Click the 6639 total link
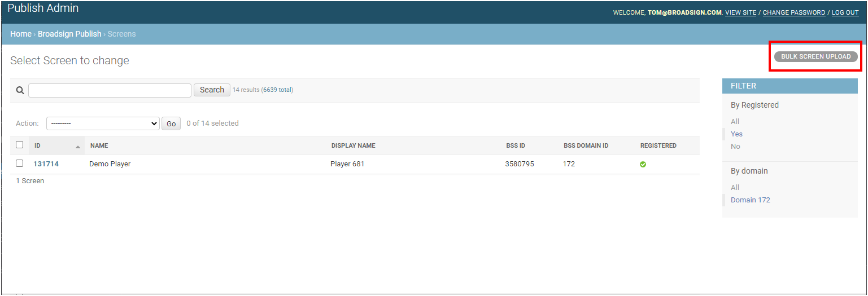 coord(277,90)
